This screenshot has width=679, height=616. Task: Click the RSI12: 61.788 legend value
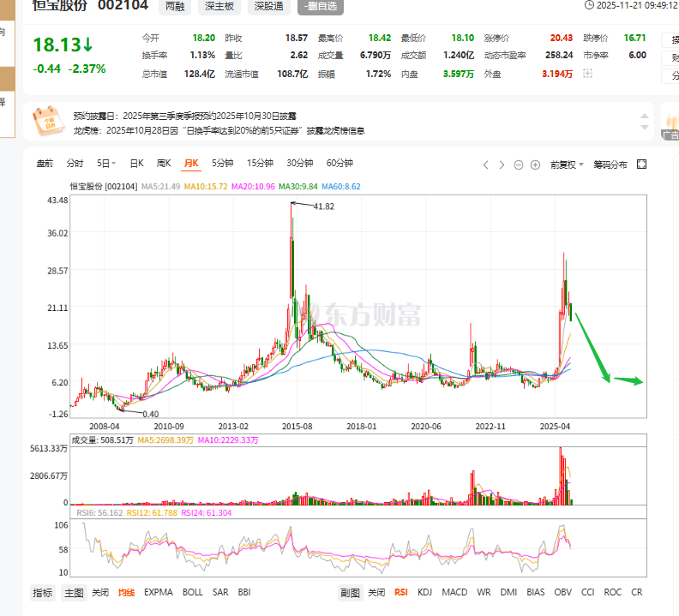coord(152,513)
